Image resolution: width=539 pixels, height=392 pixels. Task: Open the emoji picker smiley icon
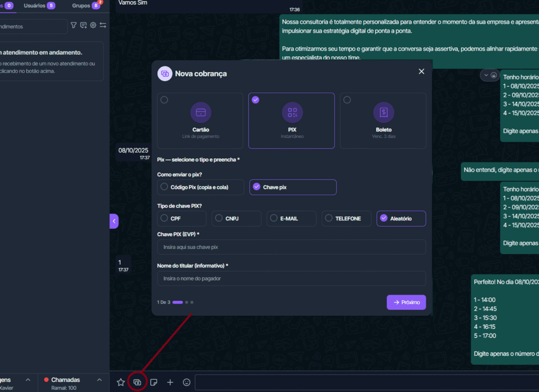186,383
